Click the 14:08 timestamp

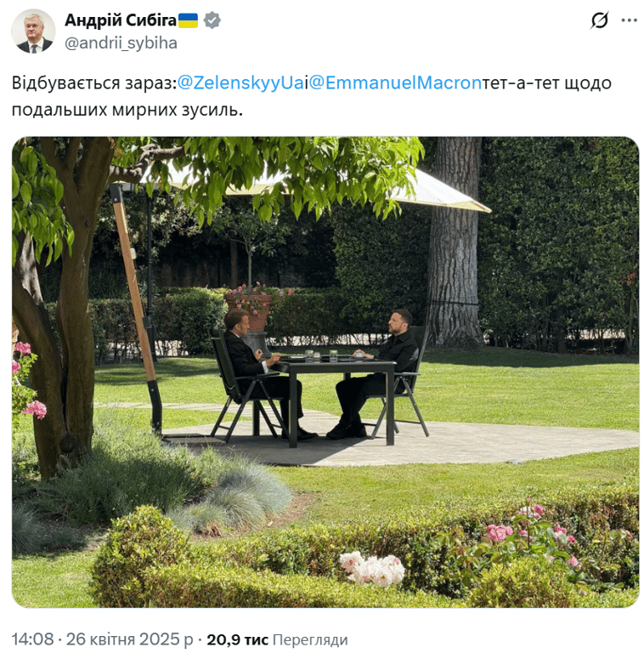click(32, 639)
